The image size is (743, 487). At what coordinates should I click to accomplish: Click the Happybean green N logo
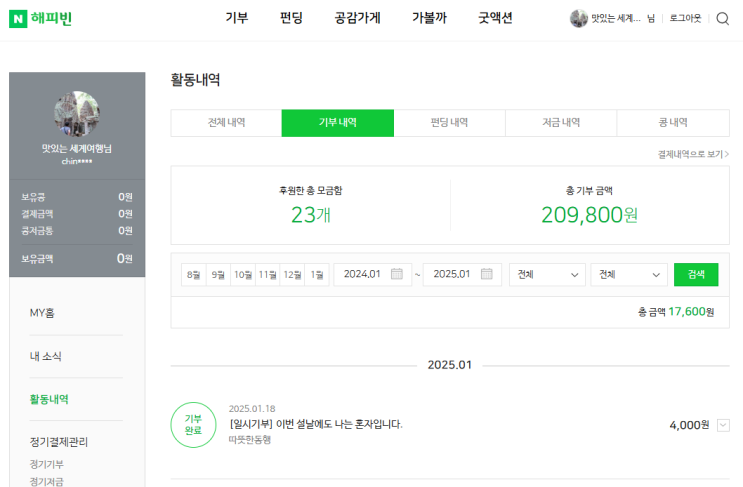19,19
